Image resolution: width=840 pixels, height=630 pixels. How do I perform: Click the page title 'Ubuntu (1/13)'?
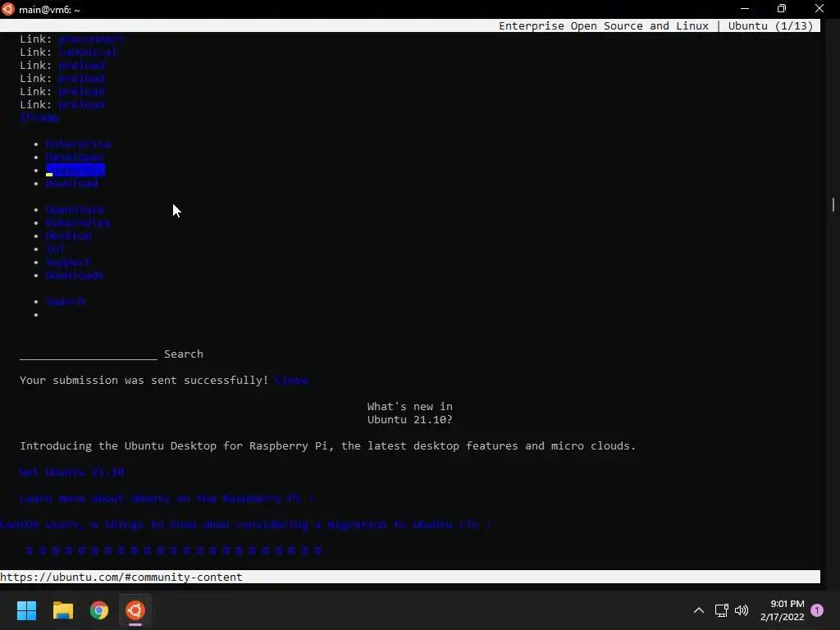(x=770, y=25)
